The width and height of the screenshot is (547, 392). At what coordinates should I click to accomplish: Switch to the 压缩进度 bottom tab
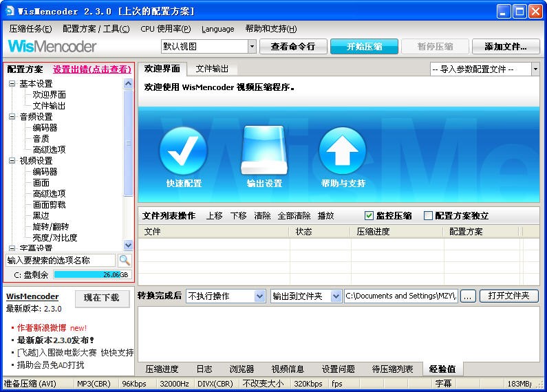162,369
